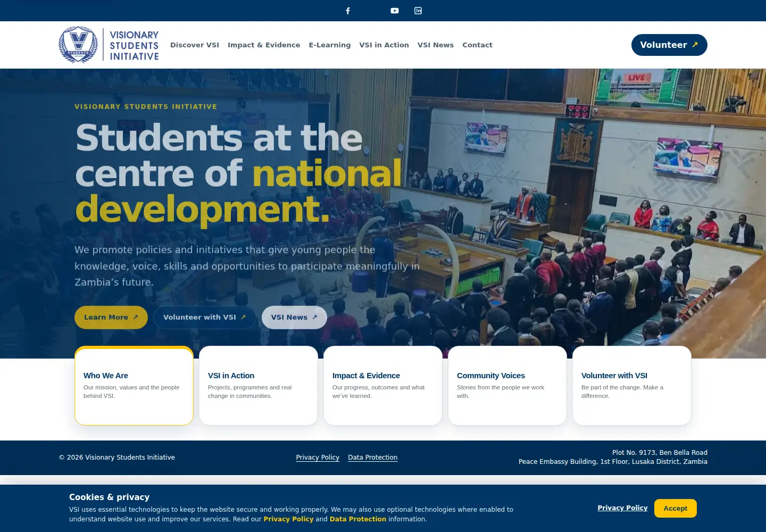Open the Contact page from the navigation
This screenshot has width=766, height=532.
pos(477,45)
